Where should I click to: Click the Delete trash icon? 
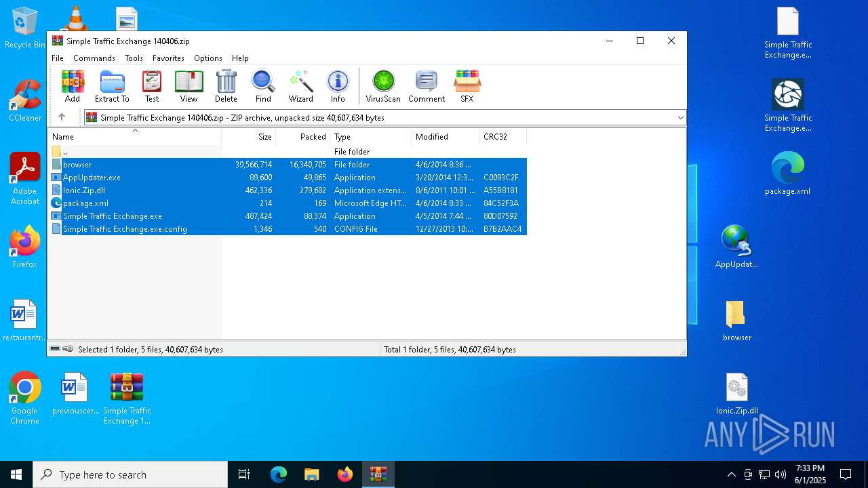click(226, 86)
